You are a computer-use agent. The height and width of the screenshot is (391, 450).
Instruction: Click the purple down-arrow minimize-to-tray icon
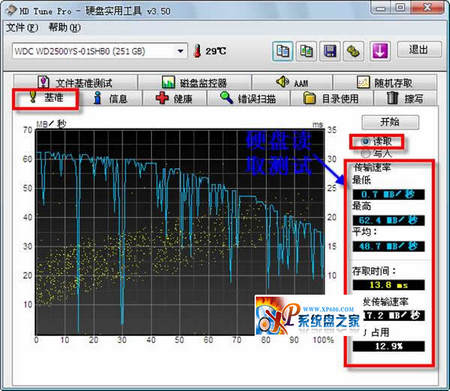(380, 51)
